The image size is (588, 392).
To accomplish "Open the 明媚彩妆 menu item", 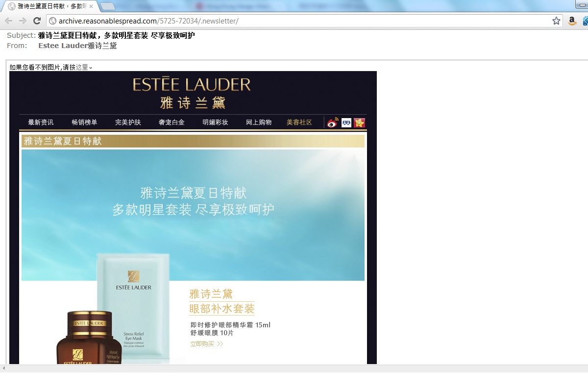I will point(216,122).
